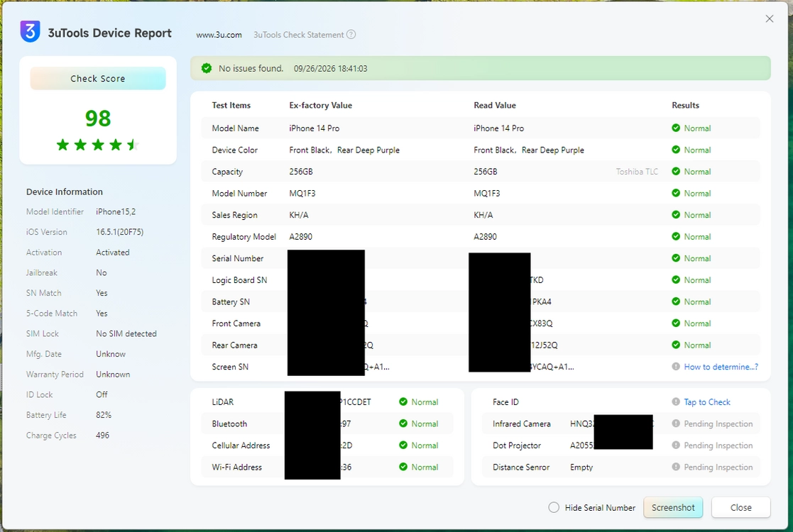Click the Logic Board SN Normal check icon
The height and width of the screenshot is (532, 793).
click(676, 280)
